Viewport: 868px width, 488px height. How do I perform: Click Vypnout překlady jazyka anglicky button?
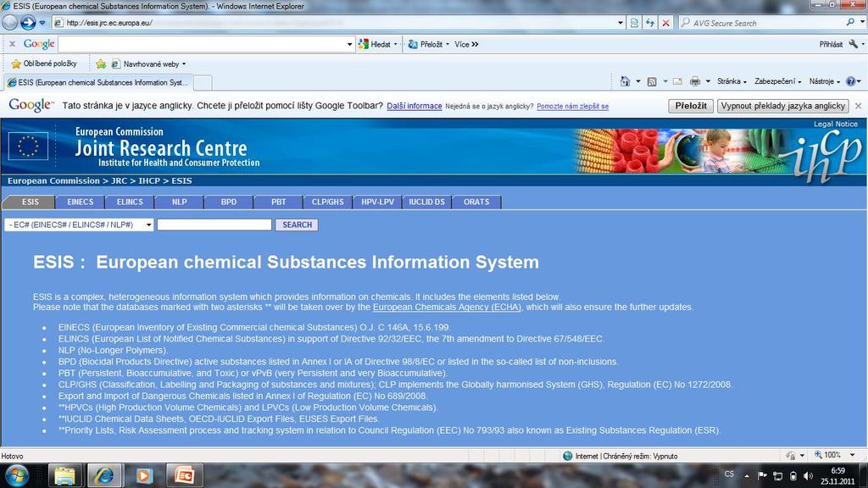click(782, 106)
